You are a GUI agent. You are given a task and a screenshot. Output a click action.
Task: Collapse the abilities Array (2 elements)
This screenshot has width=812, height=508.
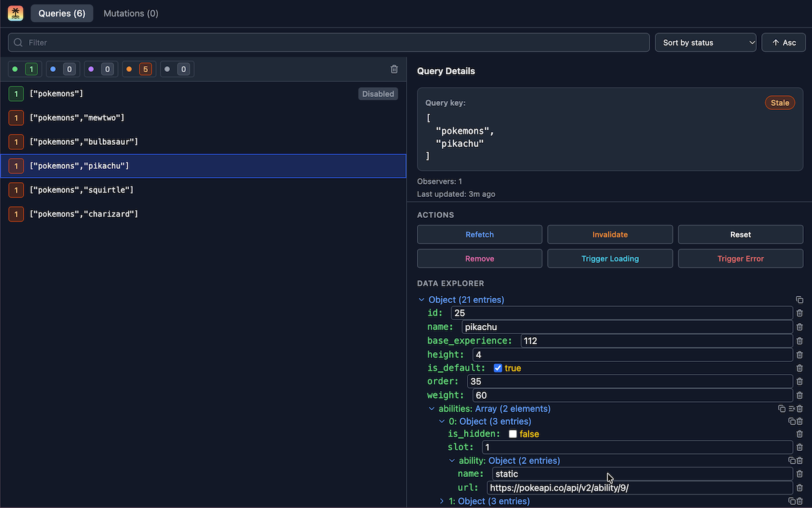click(x=432, y=409)
